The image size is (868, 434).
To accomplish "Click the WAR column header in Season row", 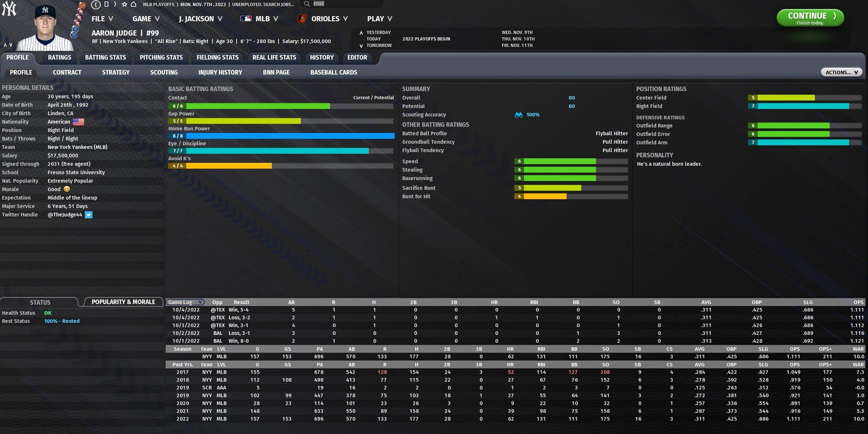I will 858,349.
